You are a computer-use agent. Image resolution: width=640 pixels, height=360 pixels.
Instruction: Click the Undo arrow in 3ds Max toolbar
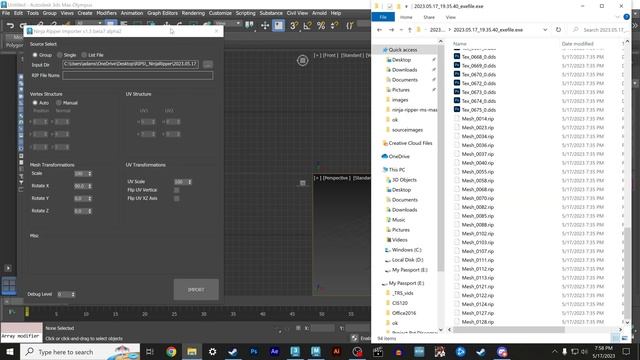[11, 25]
